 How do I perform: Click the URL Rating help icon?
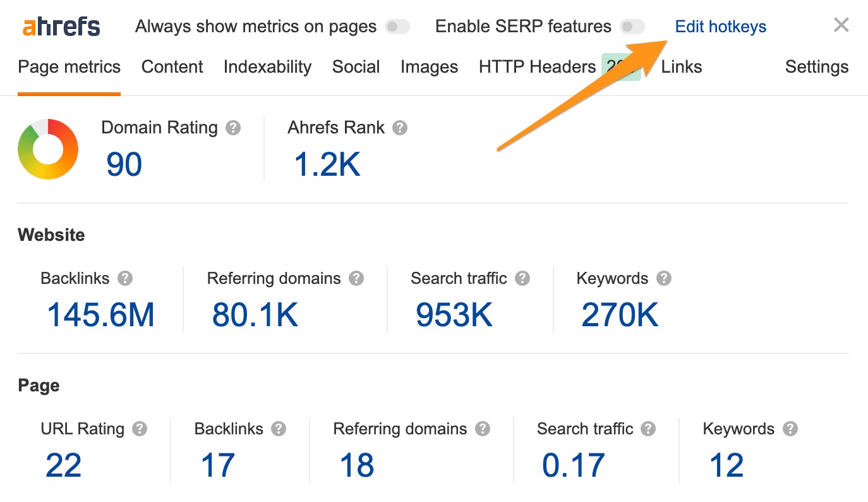(x=140, y=429)
